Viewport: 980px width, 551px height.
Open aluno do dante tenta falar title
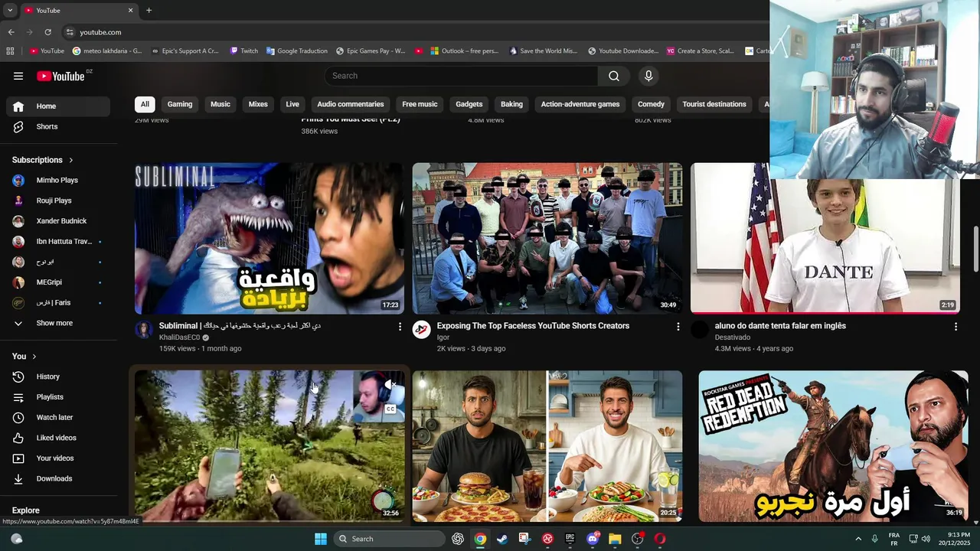click(x=780, y=326)
